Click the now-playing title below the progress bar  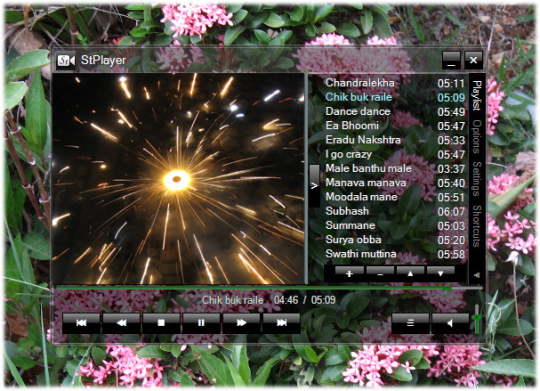[x=232, y=300]
